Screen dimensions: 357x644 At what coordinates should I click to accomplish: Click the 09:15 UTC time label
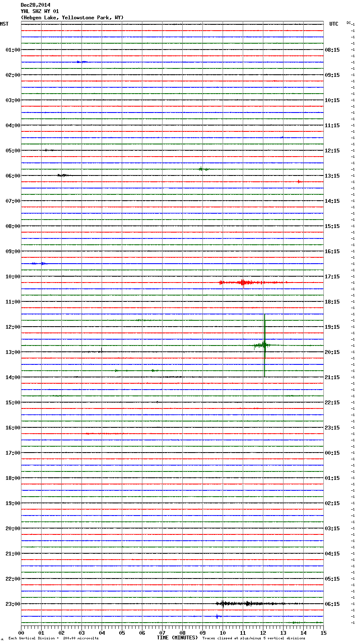pyautogui.click(x=332, y=75)
